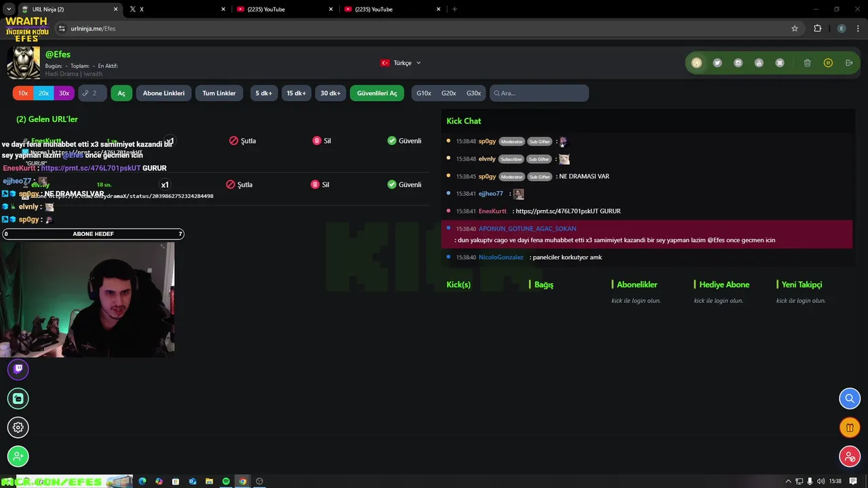868x488 pixels.
Task: Click the Kick(s) section header
Action: click(x=458, y=285)
